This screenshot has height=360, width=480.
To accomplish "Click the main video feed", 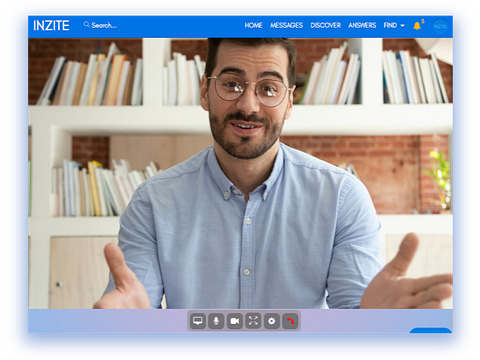I will (240, 173).
